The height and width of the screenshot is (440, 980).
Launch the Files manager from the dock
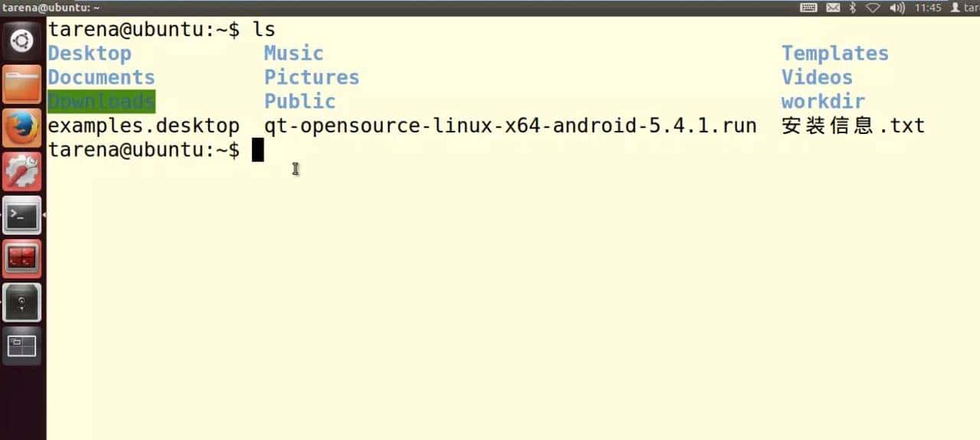(x=22, y=83)
